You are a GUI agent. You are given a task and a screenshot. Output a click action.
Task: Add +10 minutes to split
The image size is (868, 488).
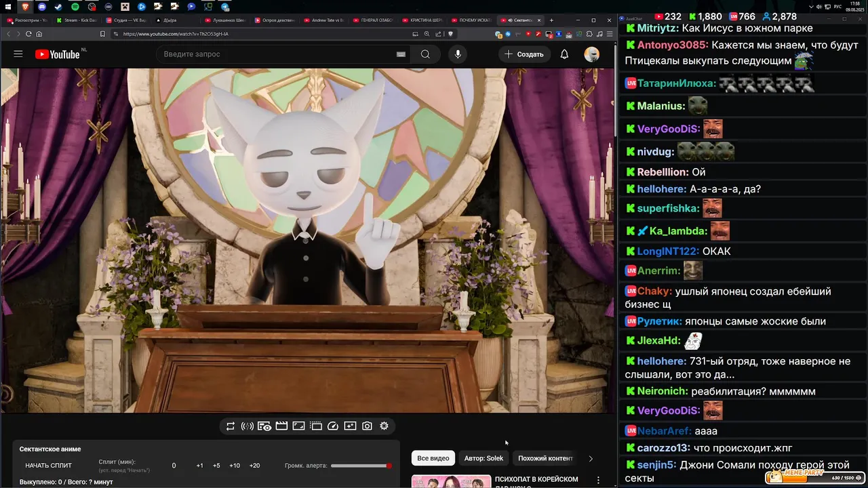pos(235,466)
